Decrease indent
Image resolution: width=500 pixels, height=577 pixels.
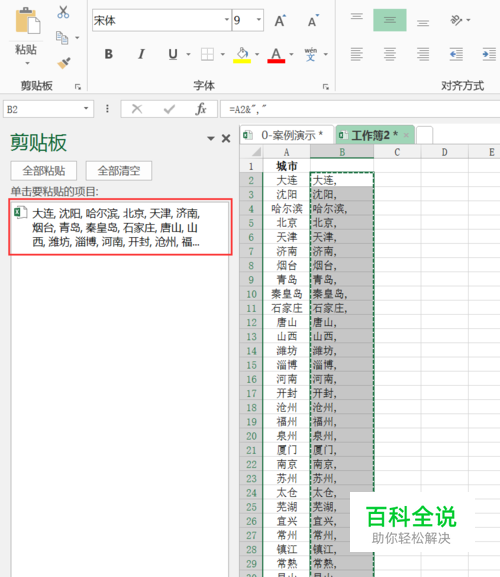456,54
